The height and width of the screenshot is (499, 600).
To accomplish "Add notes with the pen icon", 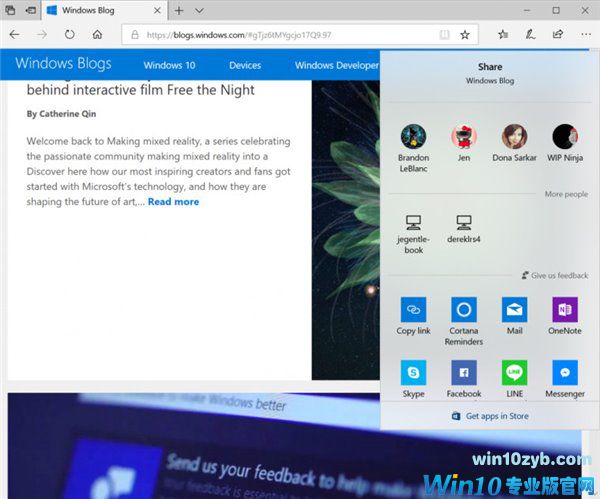I will (530, 34).
